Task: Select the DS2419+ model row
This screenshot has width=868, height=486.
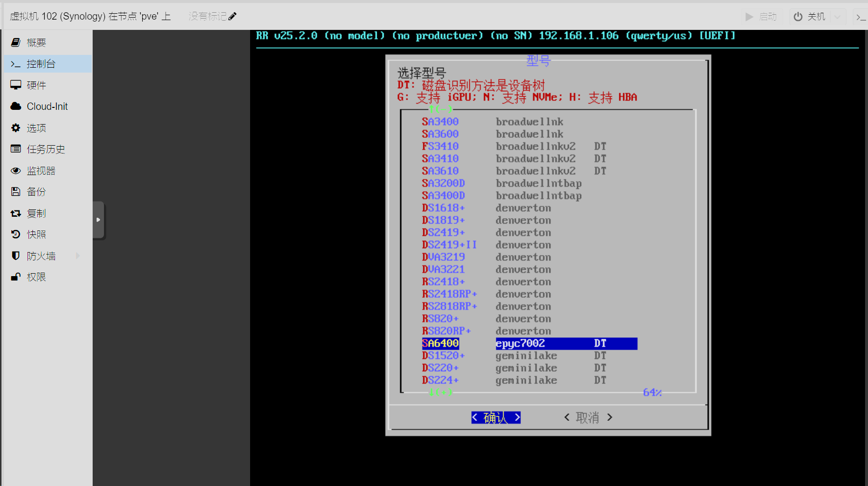Action: (530, 232)
